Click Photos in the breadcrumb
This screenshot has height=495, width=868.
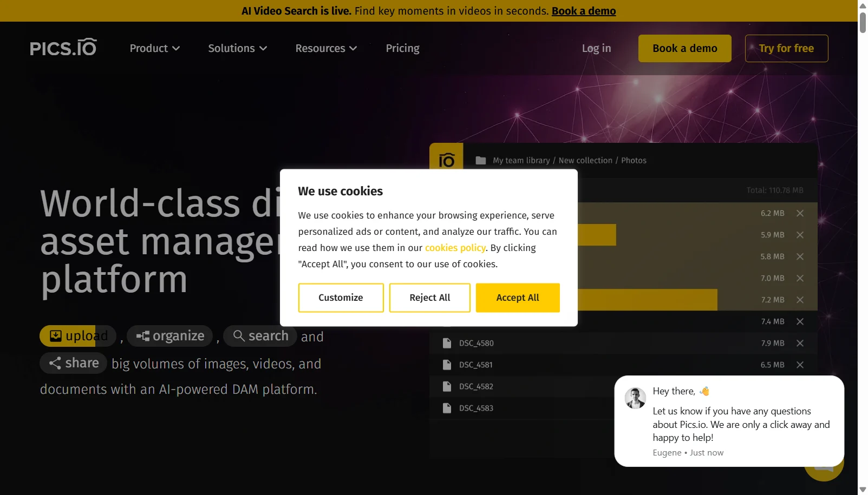click(x=634, y=160)
